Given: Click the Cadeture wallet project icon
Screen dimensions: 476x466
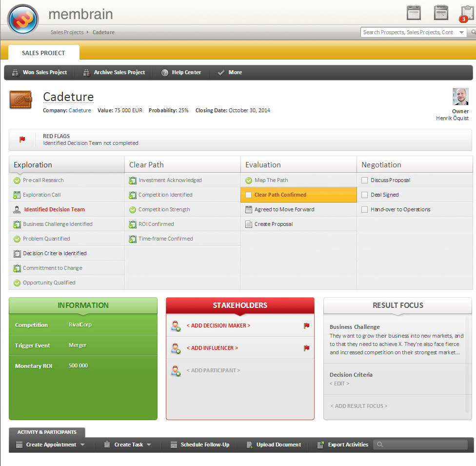Looking at the screenshot, I should (20, 100).
